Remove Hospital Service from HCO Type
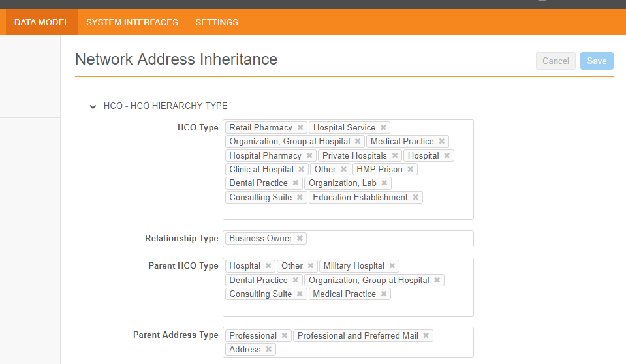The image size is (626, 364). tap(383, 128)
